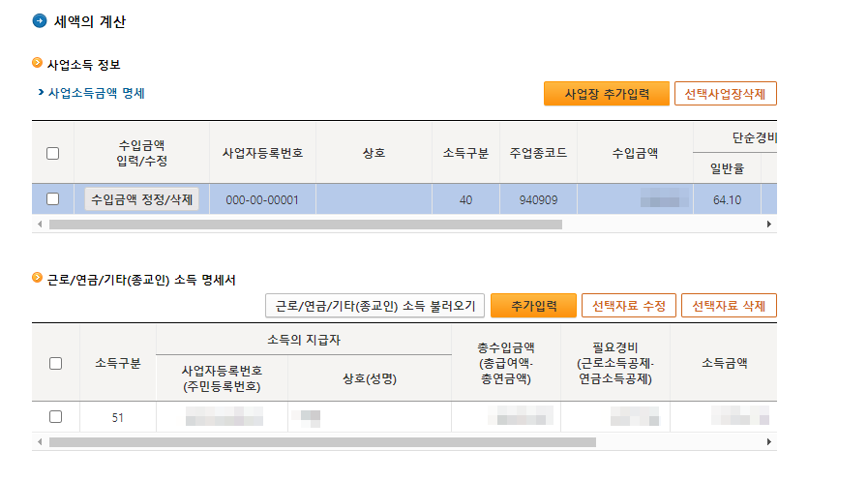Click the 64.10 일반율 cell
The image size is (868, 481).
(x=727, y=199)
